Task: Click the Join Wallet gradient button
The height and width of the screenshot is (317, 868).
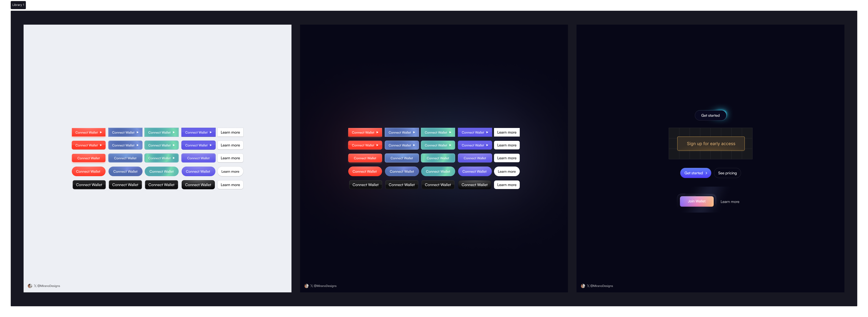Action: coord(697,201)
